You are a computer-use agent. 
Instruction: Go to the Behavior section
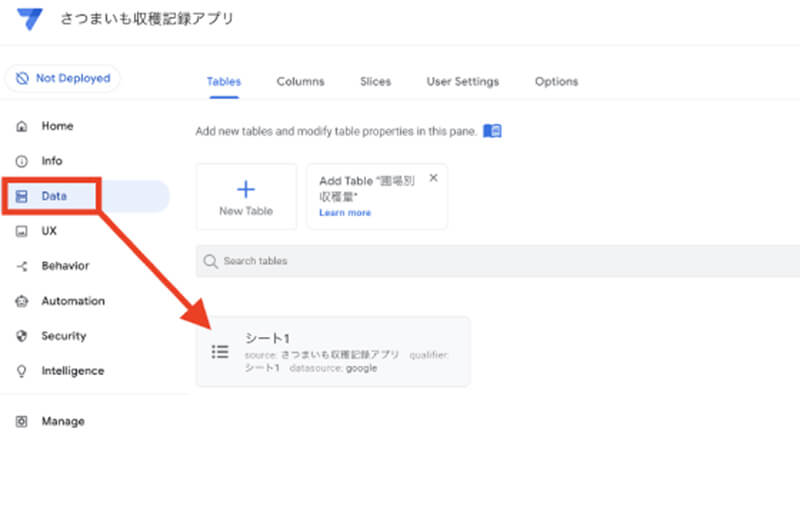pos(65,266)
